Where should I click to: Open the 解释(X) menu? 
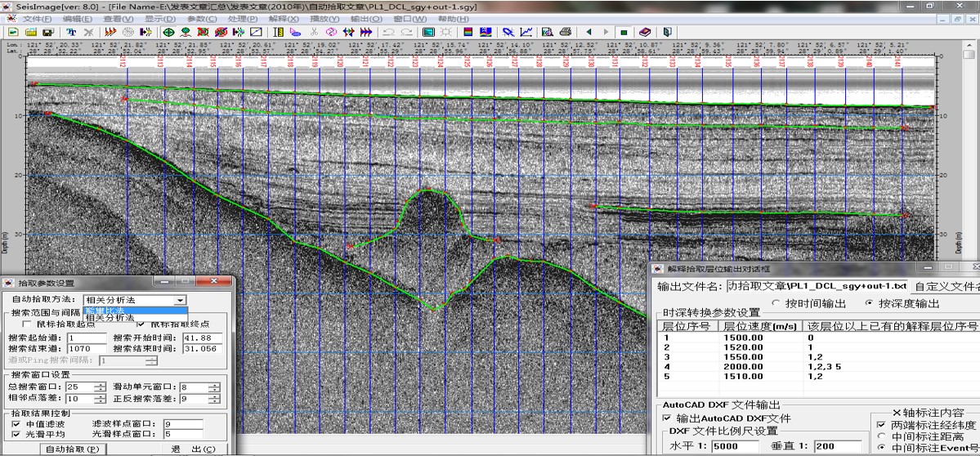point(283,18)
